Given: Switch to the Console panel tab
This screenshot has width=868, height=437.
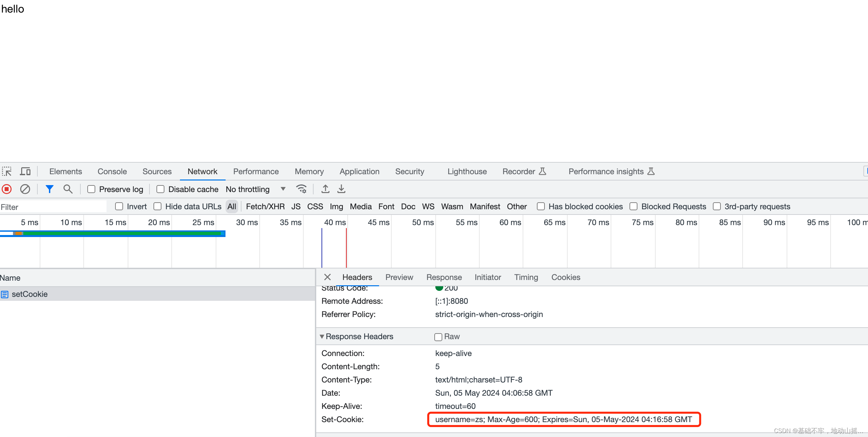Looking at the screenshot, I should [112, 171].
